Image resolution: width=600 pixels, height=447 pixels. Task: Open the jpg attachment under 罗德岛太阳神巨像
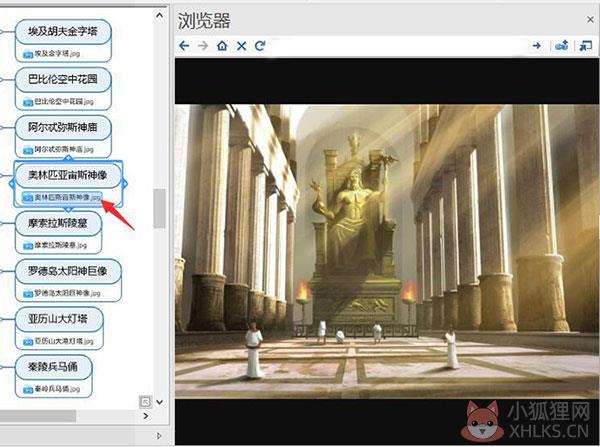(x=62, y=293)
